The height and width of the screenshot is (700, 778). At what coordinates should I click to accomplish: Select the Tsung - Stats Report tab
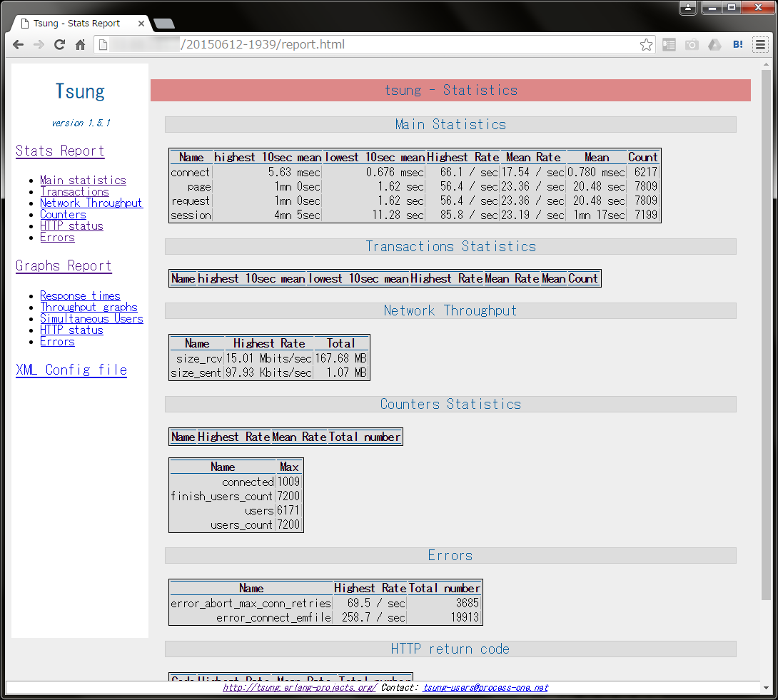tap(76, 24)
